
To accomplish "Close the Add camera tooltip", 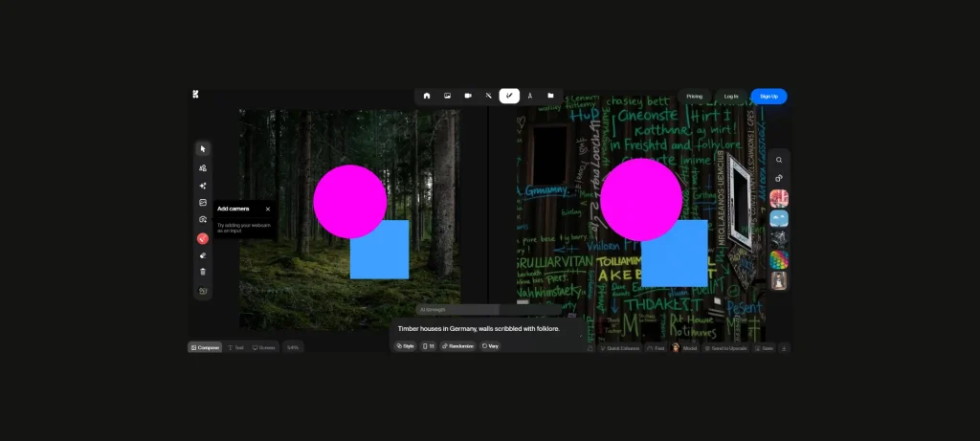I will click(268, 209).
